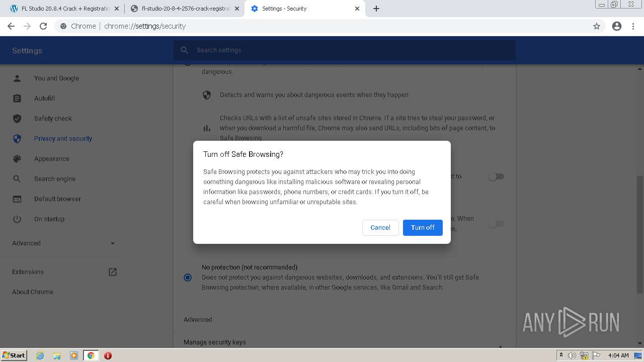Open Chrome's three-dot menu

click(633, 26)
